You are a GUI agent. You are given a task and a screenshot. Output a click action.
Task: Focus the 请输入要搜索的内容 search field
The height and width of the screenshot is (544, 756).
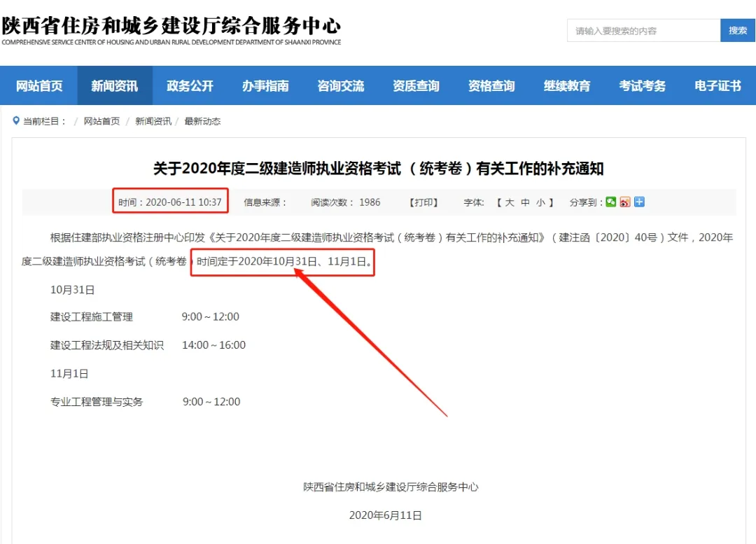click(x=644, y=30)
